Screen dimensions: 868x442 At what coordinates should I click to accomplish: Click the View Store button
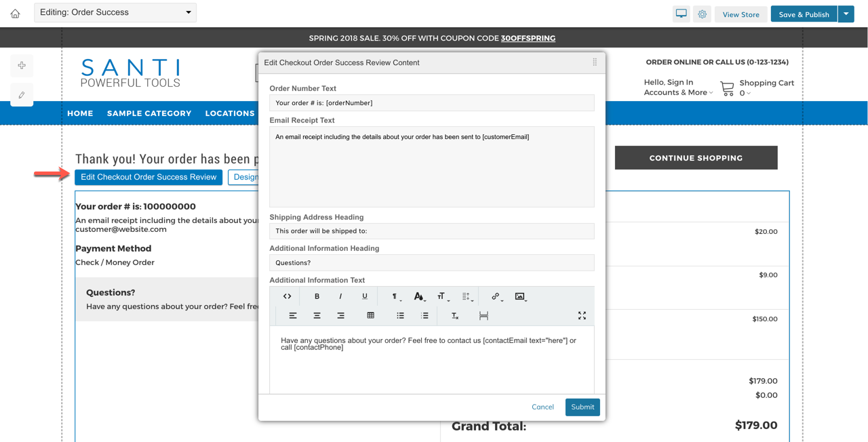coord(741,14)
